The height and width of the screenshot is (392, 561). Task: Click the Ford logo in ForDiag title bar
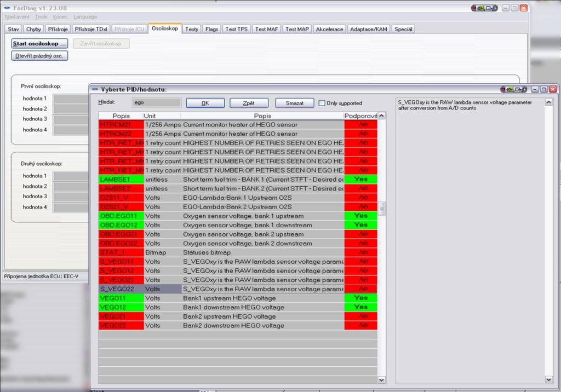pos(7,8)
